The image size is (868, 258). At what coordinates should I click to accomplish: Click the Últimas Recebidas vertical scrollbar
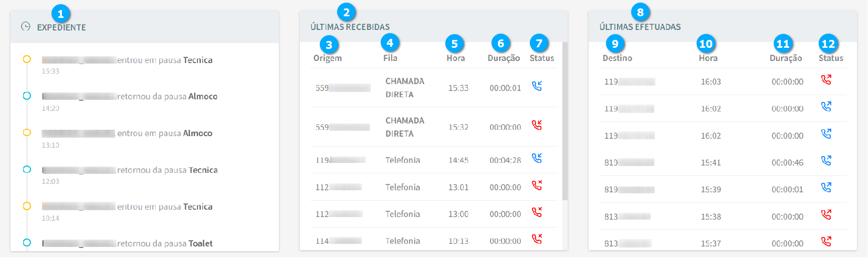tap(565, 121)
